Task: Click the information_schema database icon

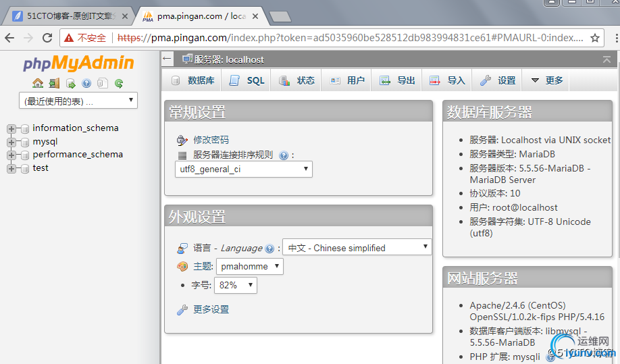Action: (x=25, y=129)
